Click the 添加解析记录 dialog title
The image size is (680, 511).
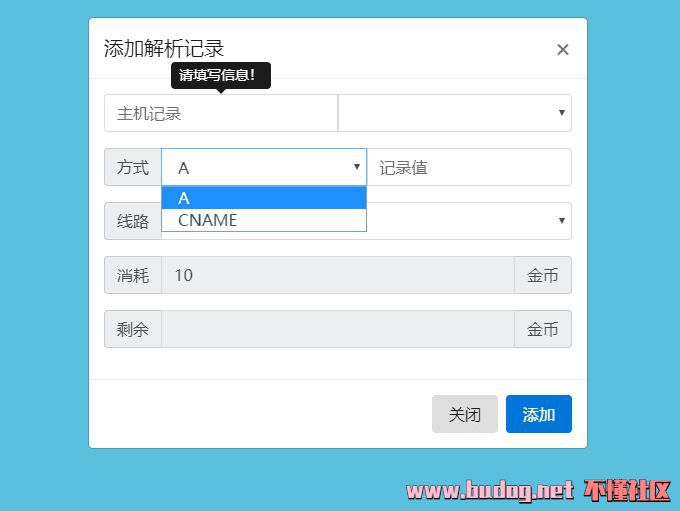(163, 48)
